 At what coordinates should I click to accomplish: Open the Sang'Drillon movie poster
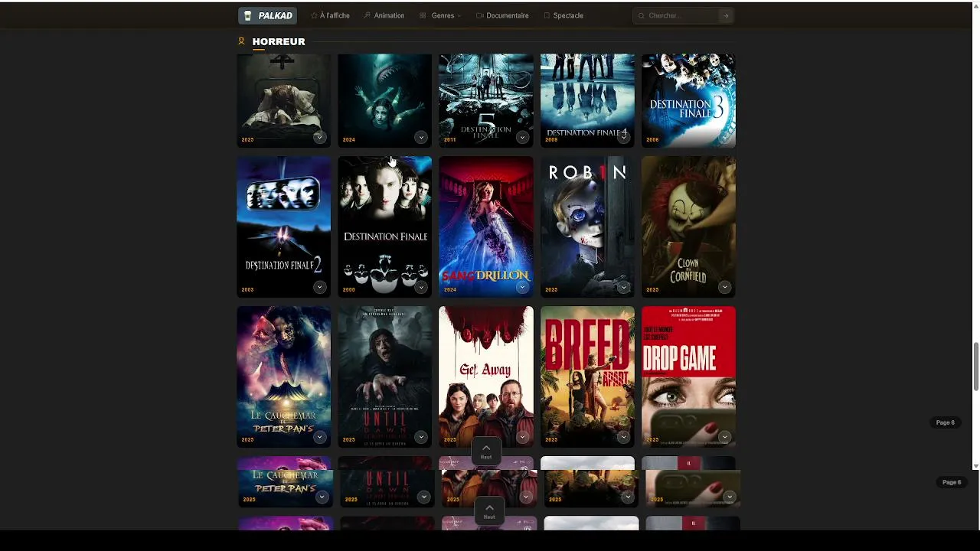[486, 227]
